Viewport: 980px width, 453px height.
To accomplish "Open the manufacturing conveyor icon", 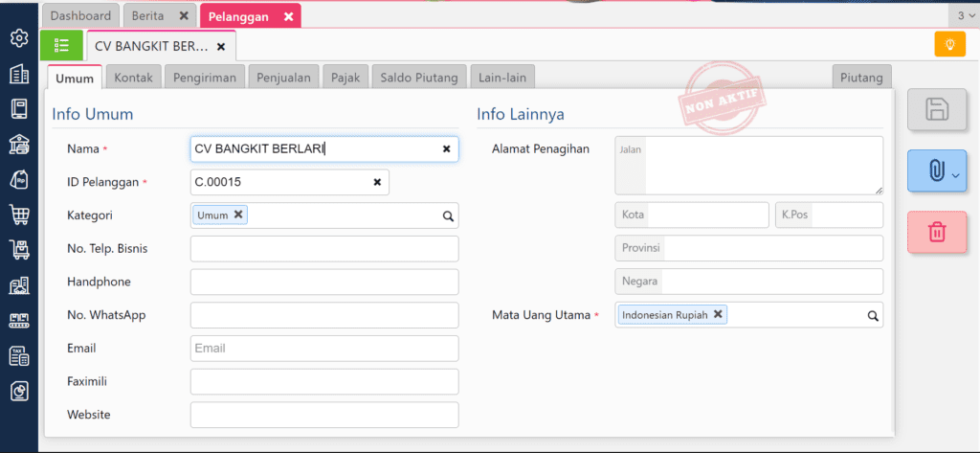I will coord(19,321).
